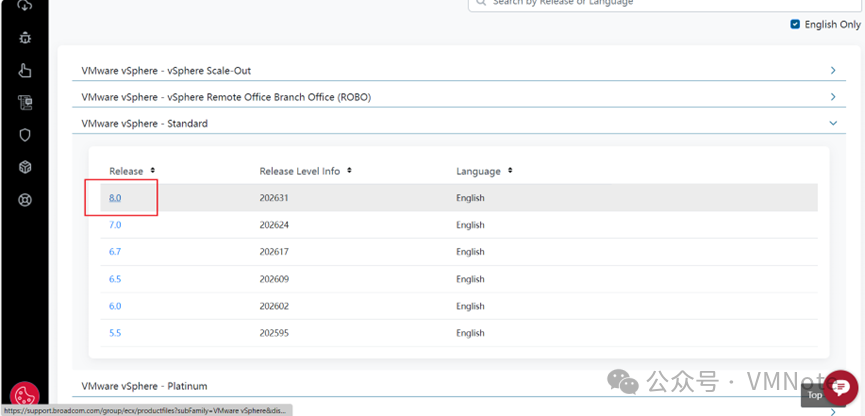Open the cube package sidebar icon
865x416 pixels.
pyautogui.click(x=25, y=167)
